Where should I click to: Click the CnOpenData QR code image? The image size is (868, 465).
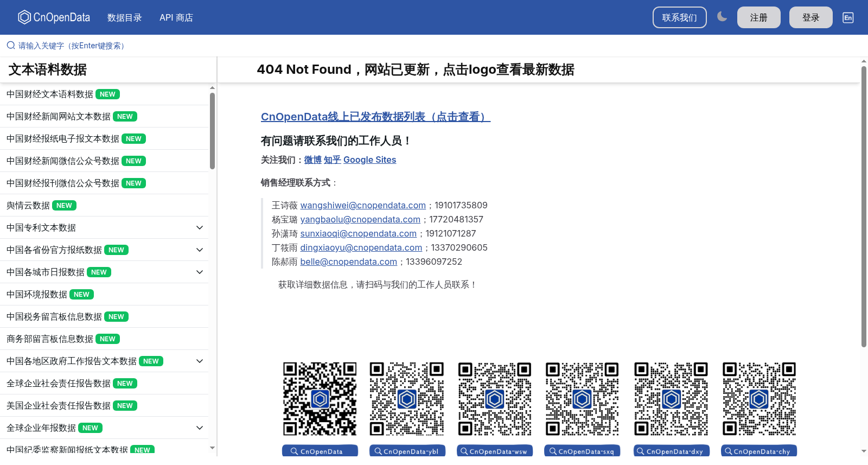320,399
